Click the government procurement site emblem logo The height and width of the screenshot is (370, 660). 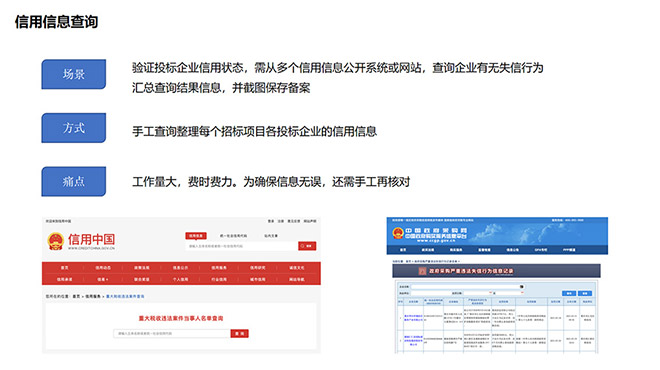[x=398, y=233]
